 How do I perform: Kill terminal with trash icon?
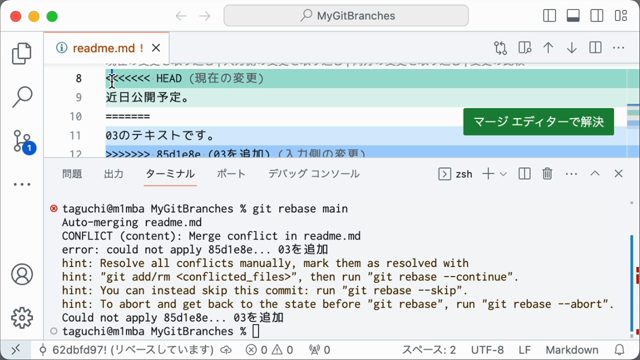(x=547, y=174)
